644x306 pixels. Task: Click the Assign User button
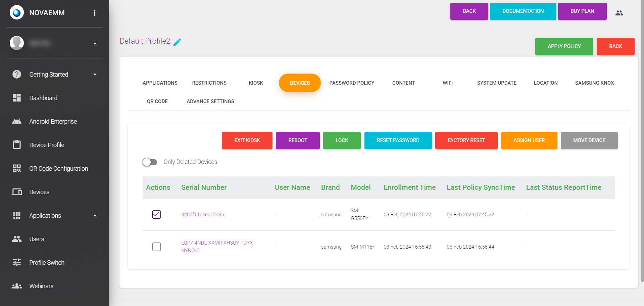(x=529, y=140)
